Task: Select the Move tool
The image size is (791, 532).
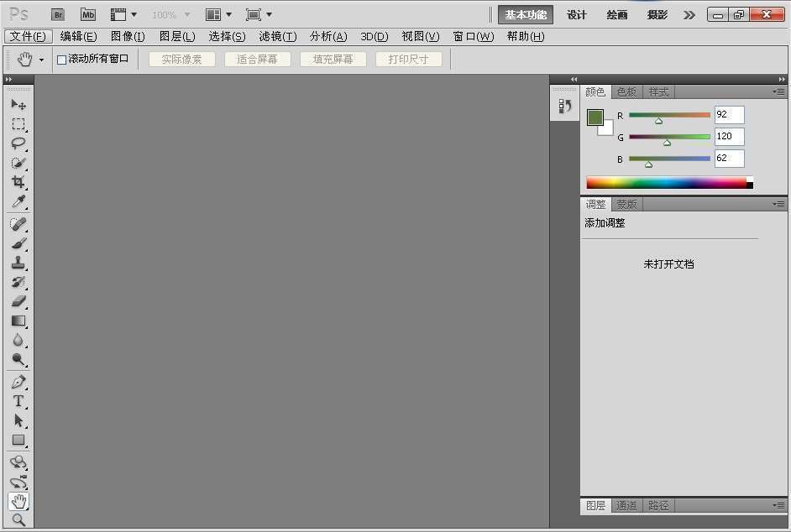Action: pyautogui.click(x=18, y=104)
